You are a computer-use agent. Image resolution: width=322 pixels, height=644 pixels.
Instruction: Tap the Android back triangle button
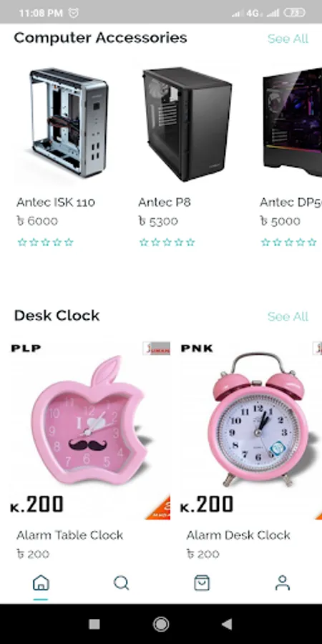point(227,624)
